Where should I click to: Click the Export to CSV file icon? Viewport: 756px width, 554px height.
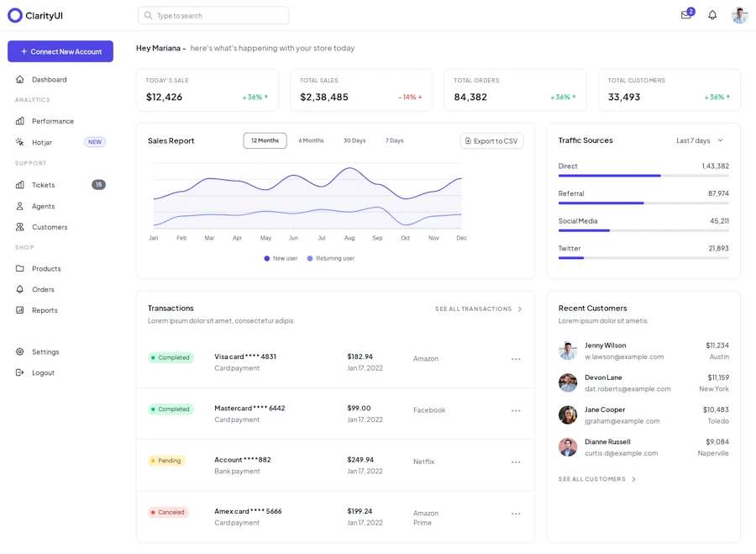(x=468, y=141)
